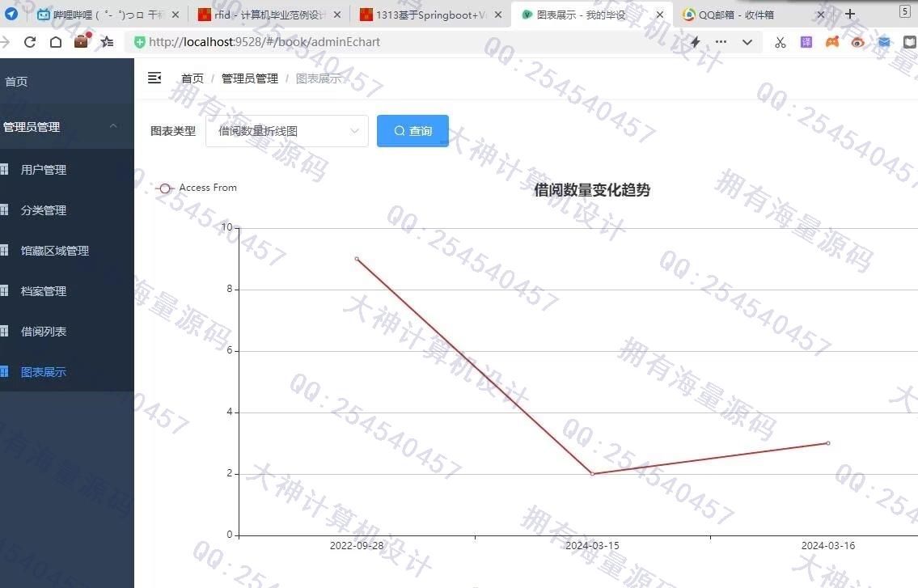
Task: Open 档案管理 in the sidebar
Action: (x=67, y=291)
